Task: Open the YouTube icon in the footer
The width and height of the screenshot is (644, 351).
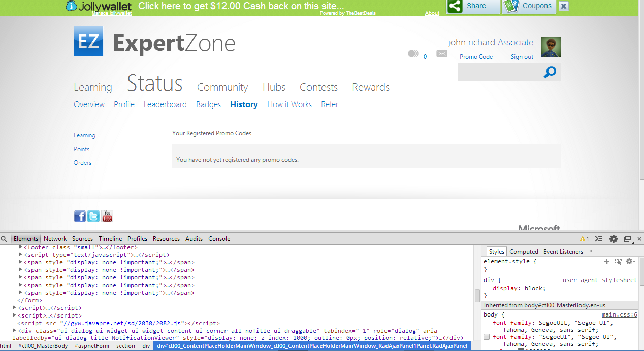Action: 107,216
